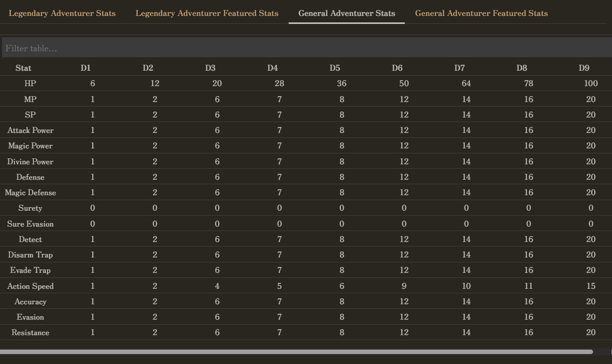This screenshot has width=612, height=364.
Task: Click the D1 column header
Action: pos(86,68)
